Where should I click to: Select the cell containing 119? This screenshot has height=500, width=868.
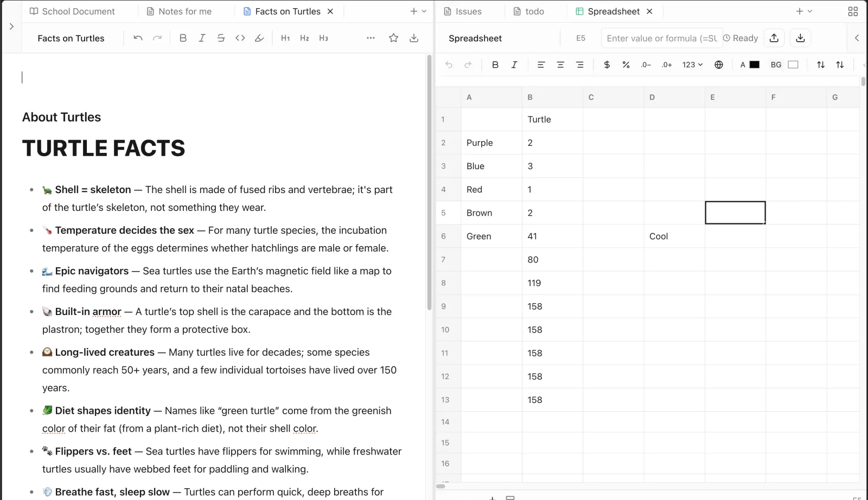click(552, 283)
